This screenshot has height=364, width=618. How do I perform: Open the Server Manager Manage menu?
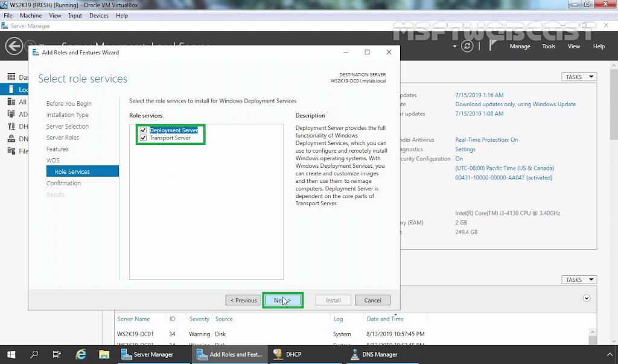click(x=520, y=46)
